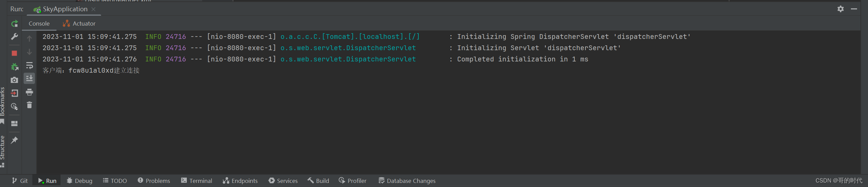Select the Console tab
The width and height of the screenshot is (868, 187).
(39, 24)
